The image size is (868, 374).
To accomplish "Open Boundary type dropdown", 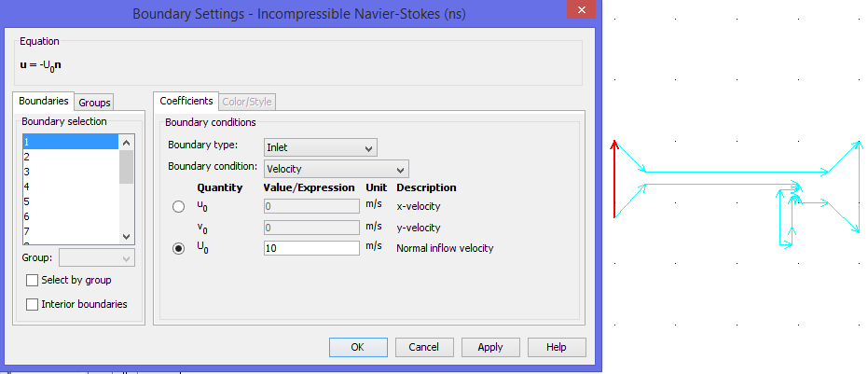I will point(321,148).
